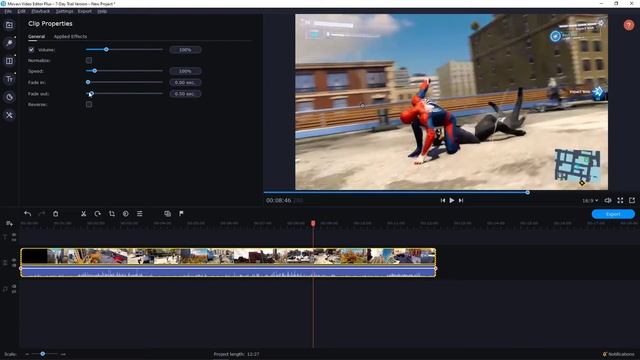Image resolution: width=640 pixels, height=360 pixels.
Task: Click the blue Export button
Action: 613,214
